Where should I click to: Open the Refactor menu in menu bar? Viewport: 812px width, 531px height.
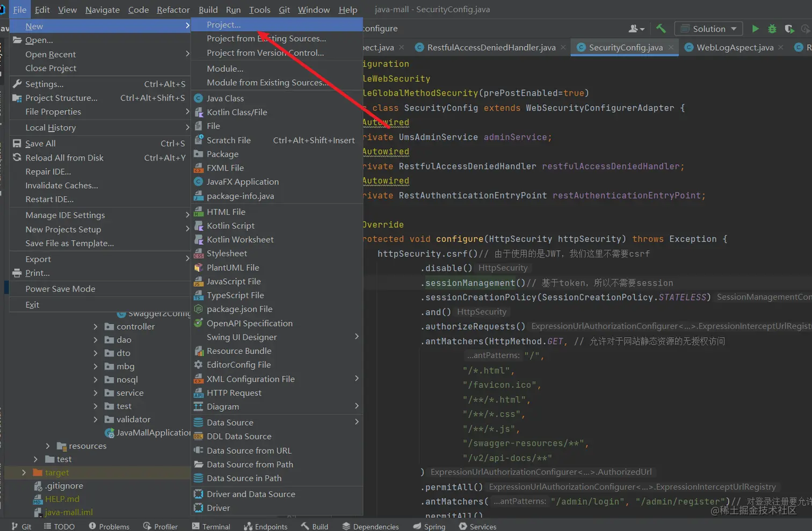click(173, 10)
